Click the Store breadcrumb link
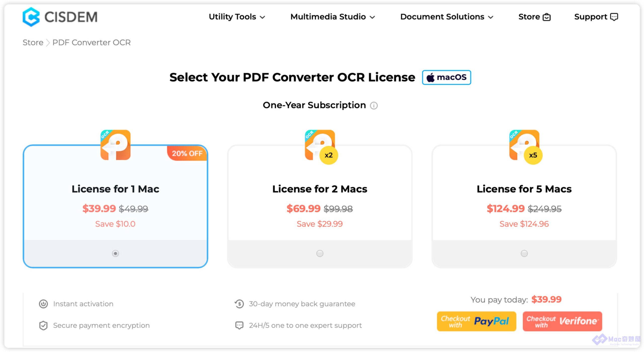This screenshot has width=644, height=352. (33, 42)
